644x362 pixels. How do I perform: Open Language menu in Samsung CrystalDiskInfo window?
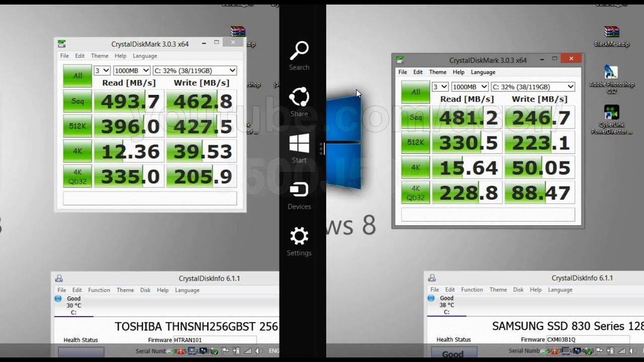click(560, 290)
